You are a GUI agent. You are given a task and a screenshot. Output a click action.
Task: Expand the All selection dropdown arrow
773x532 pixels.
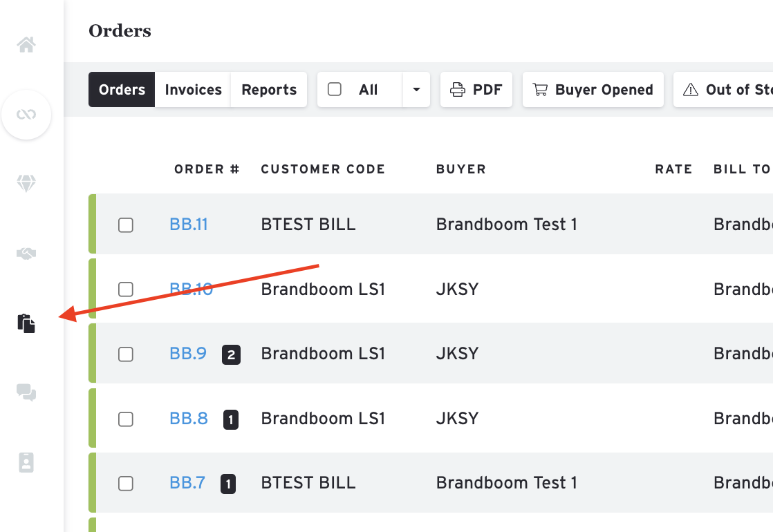point(416,90)
